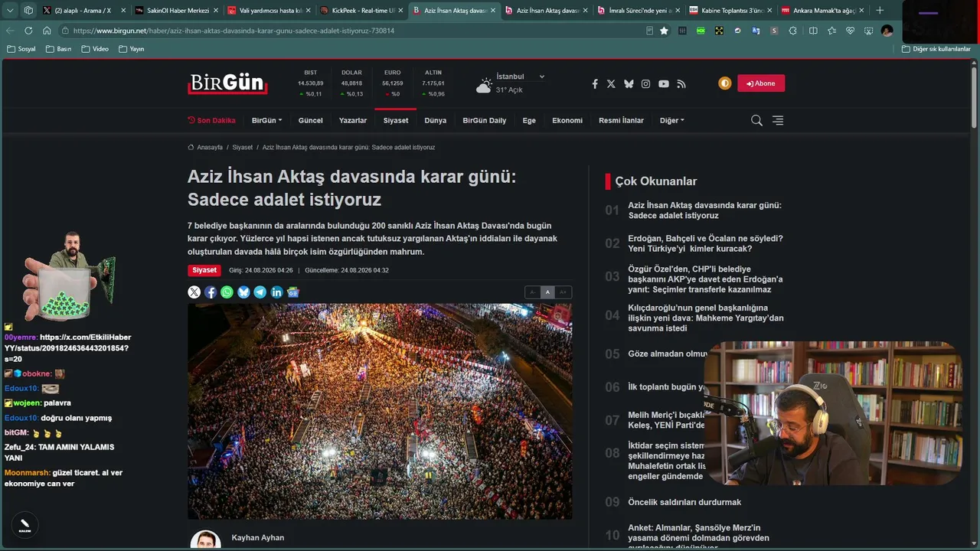Screen dimensions: 980x551
Task: Go to the browser home page icon
Action: click(47, 31)
